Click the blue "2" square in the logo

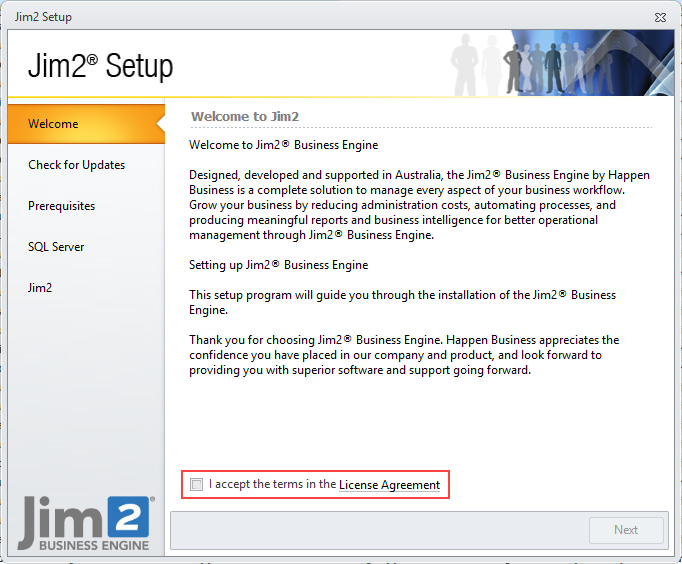pos(129,516)
